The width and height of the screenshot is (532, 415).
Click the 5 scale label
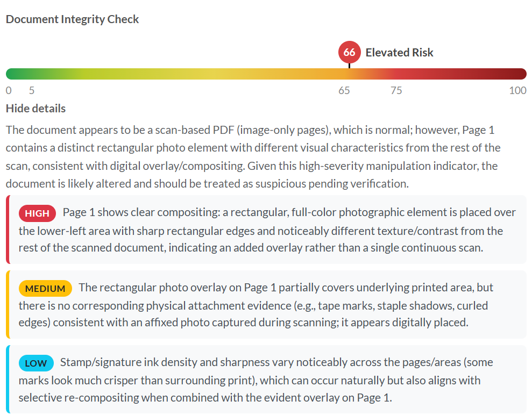tap(31, 90)
